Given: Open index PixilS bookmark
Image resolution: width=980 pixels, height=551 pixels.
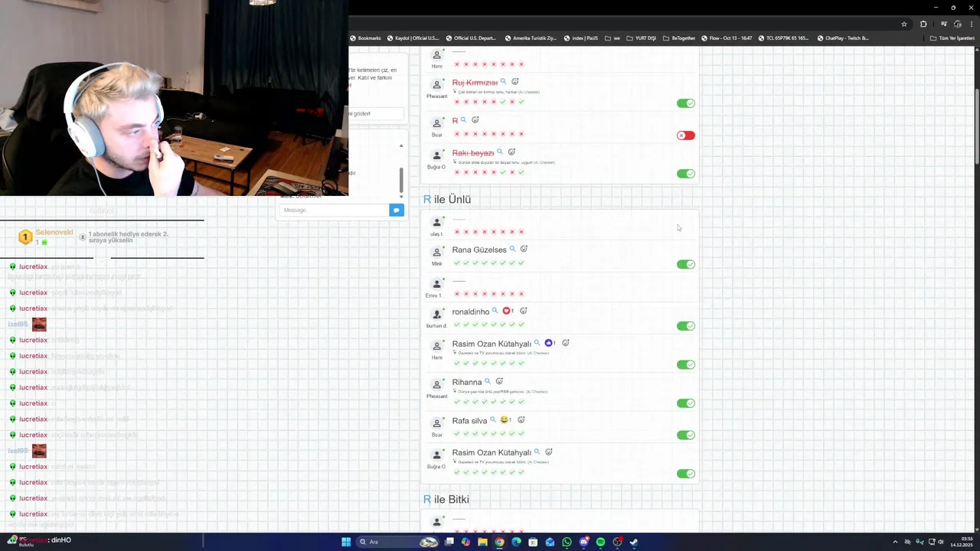Looking at the screenshot, I should (581, 38).
